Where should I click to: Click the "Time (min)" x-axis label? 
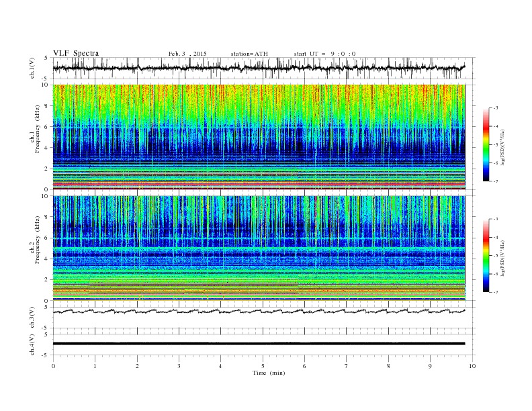pyautogui.click(x=269, y=373)
